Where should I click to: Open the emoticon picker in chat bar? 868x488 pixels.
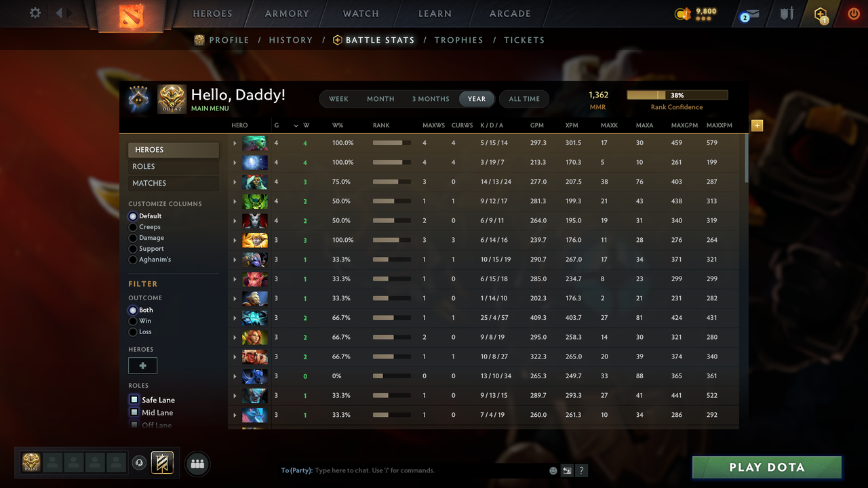tap(553, 470)
